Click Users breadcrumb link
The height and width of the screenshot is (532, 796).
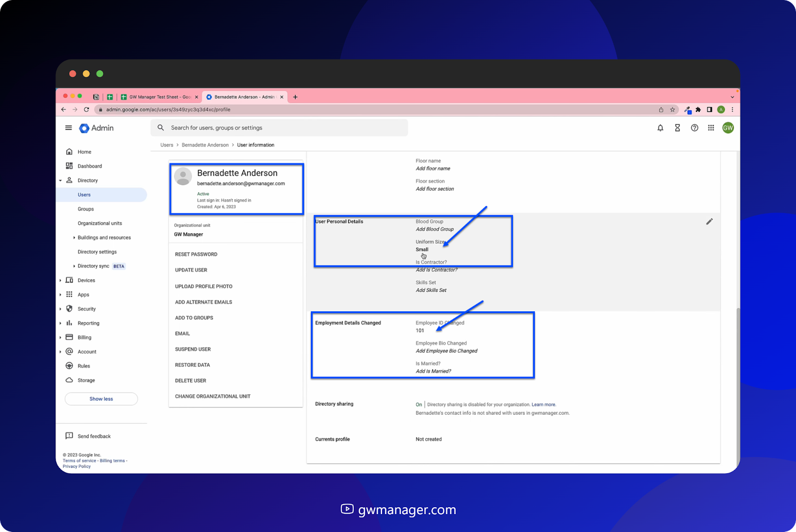(167, 145)
